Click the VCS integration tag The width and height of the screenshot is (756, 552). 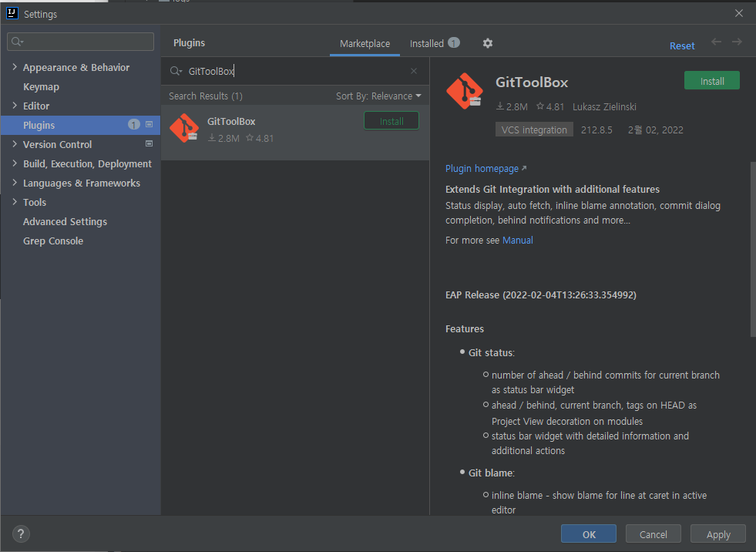coord(534,130)
